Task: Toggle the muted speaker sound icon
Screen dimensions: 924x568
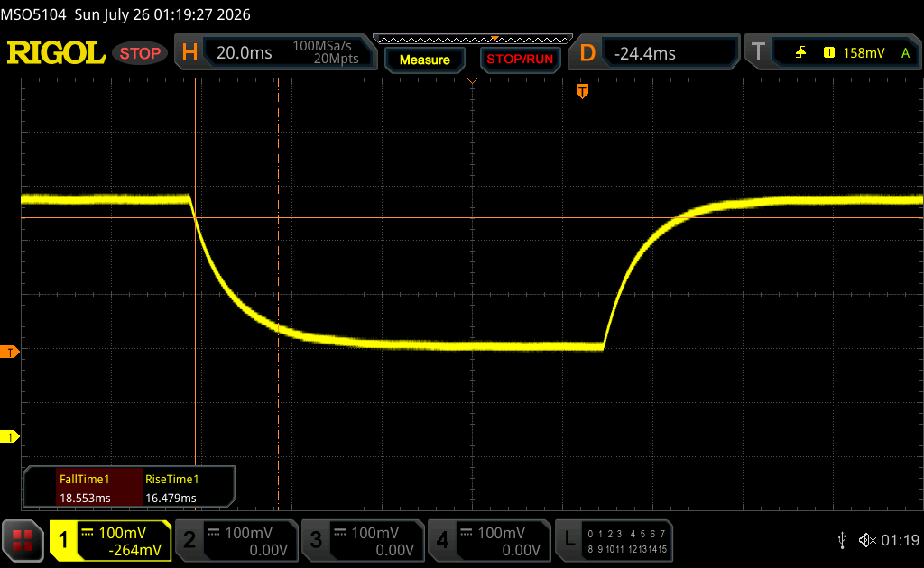Action: click(867, 540)
